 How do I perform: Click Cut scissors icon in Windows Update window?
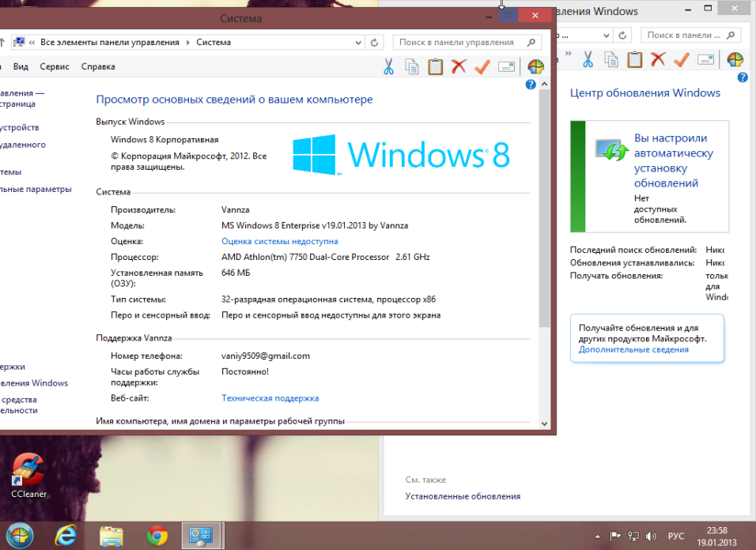(x=588, y=59)
